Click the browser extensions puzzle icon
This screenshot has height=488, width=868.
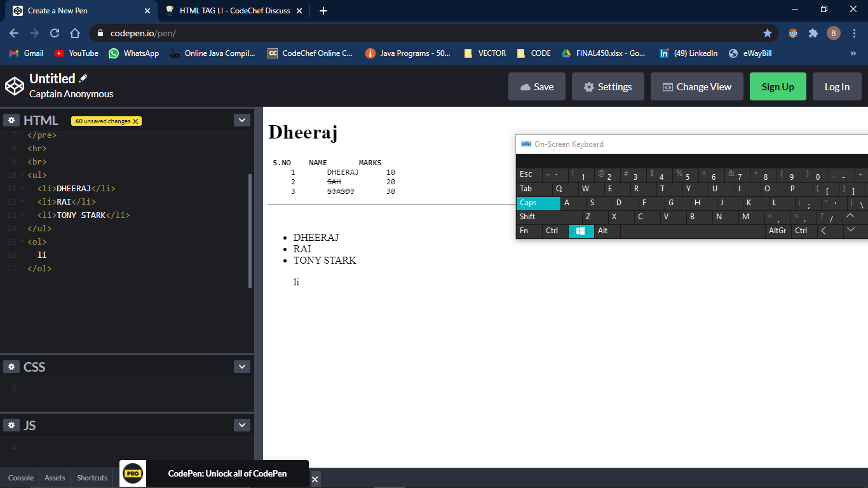813,32
